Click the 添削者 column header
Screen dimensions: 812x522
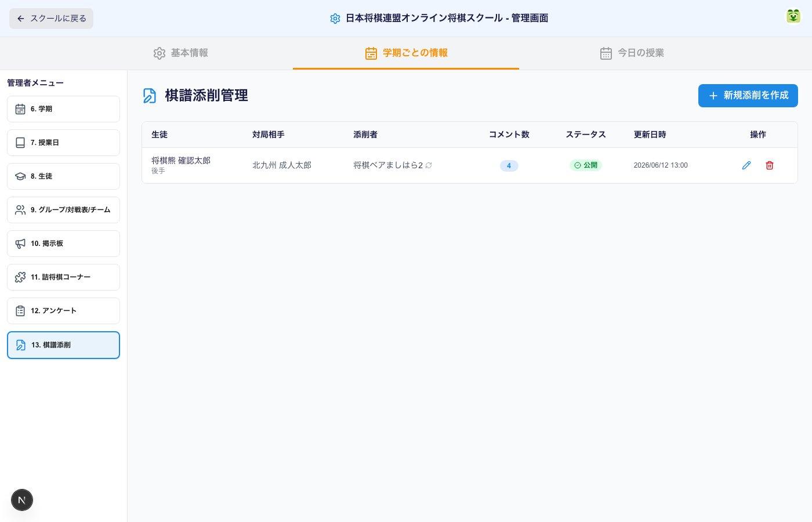[x=365, y=135]
